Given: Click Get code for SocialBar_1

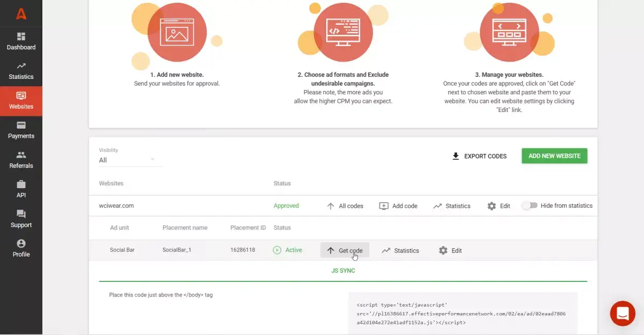Looking at the screenshot, I should 345,250.
